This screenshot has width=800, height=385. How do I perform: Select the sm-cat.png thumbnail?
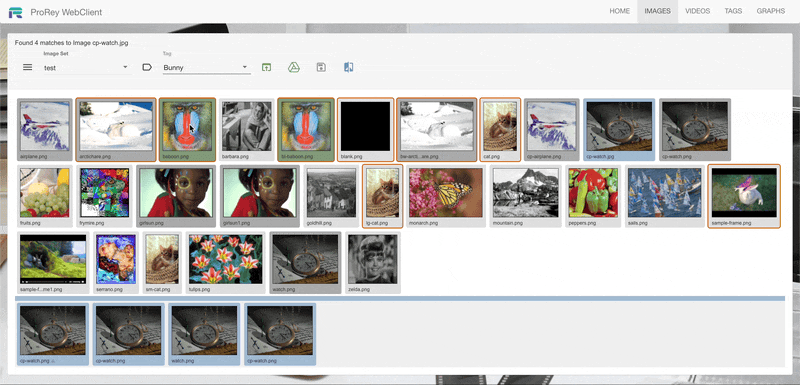(162, 263)
